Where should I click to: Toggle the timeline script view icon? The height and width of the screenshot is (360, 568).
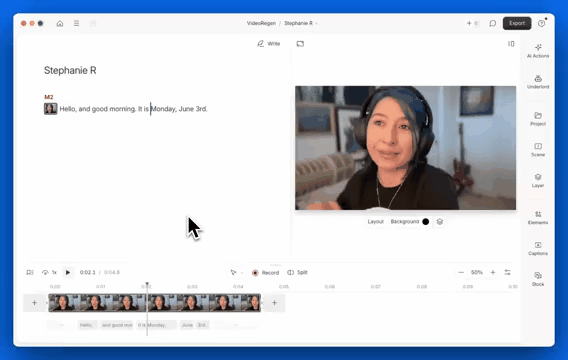[30, 272]
